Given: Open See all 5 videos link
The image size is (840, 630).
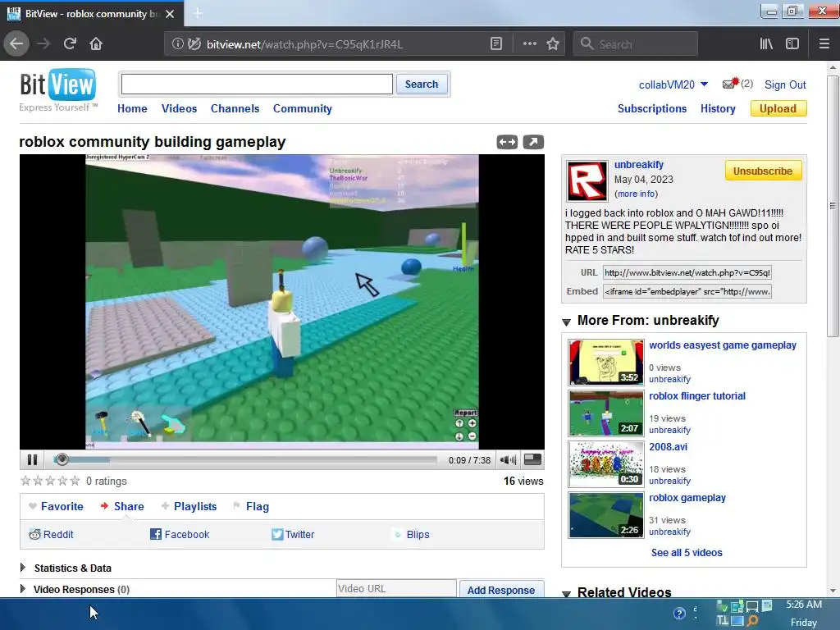Looking at the screenshot, I should click(x=687, y=552).
